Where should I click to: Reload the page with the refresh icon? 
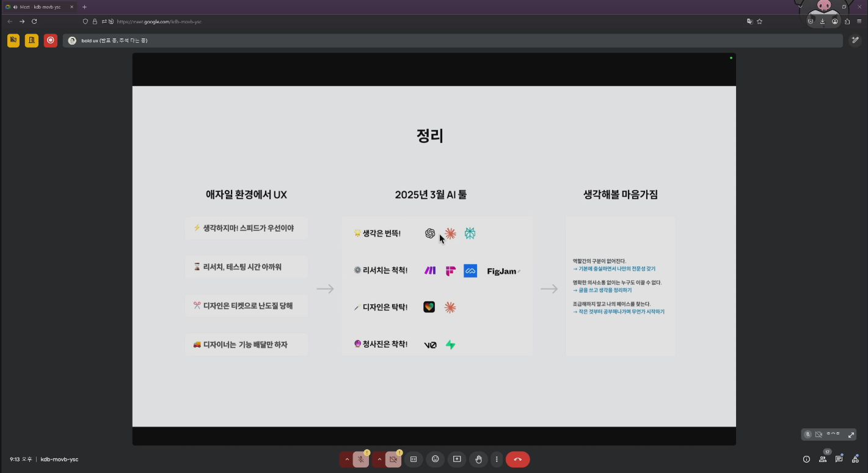pos(34,21)
